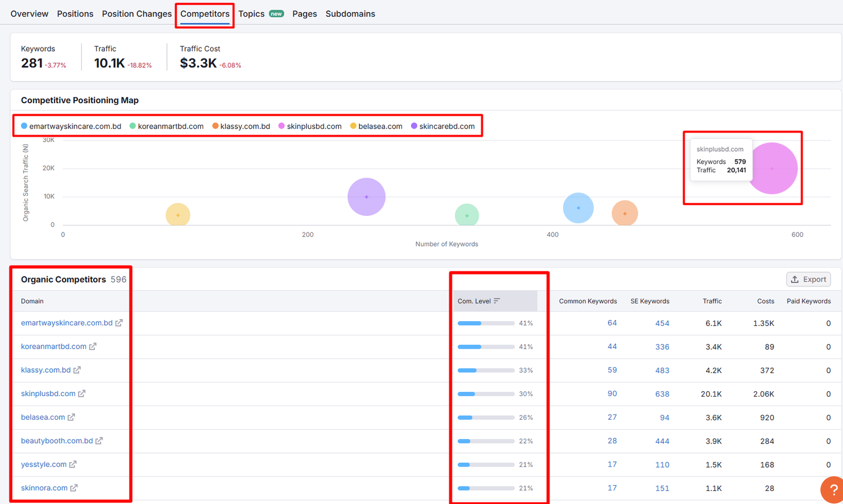The width and height of the screenshot is (843, 504).
Task: Click the purple skincarebd.com bubble
Action: (x=367, y=197)
